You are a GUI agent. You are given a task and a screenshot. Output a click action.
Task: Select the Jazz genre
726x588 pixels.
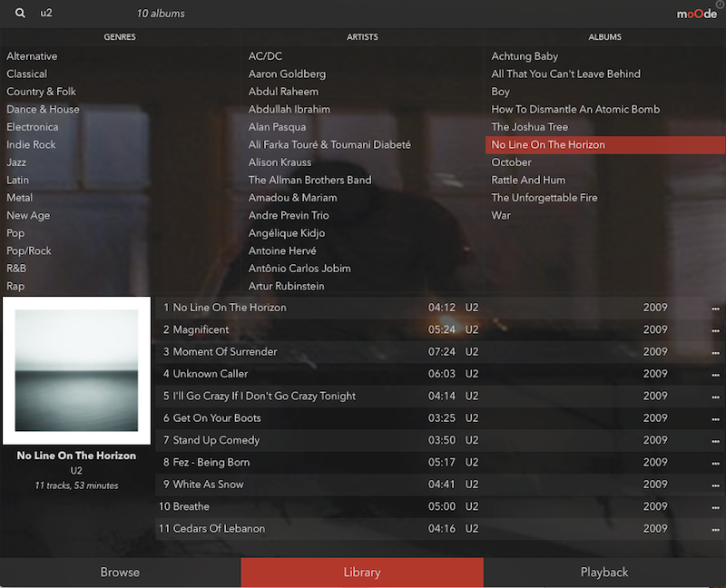[x=16, y=162]
